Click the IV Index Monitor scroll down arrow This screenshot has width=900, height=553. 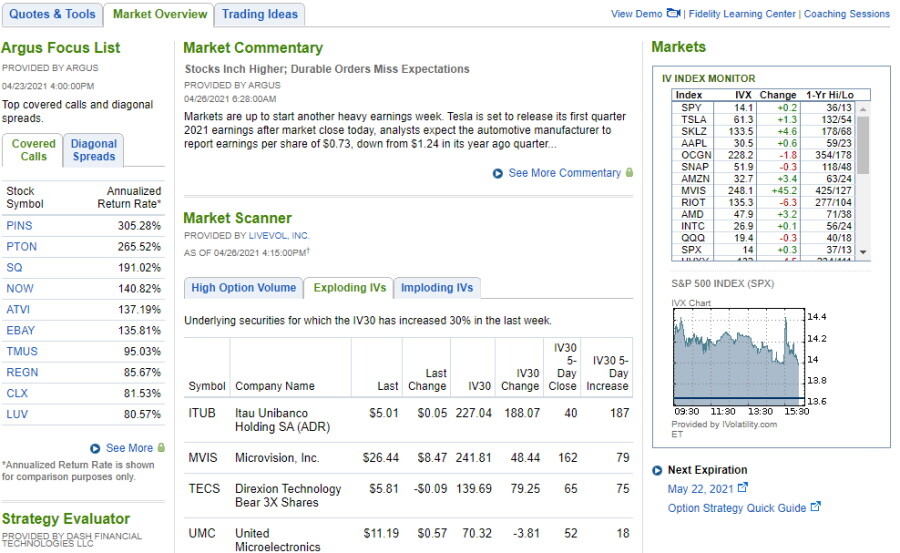[863, 252]
